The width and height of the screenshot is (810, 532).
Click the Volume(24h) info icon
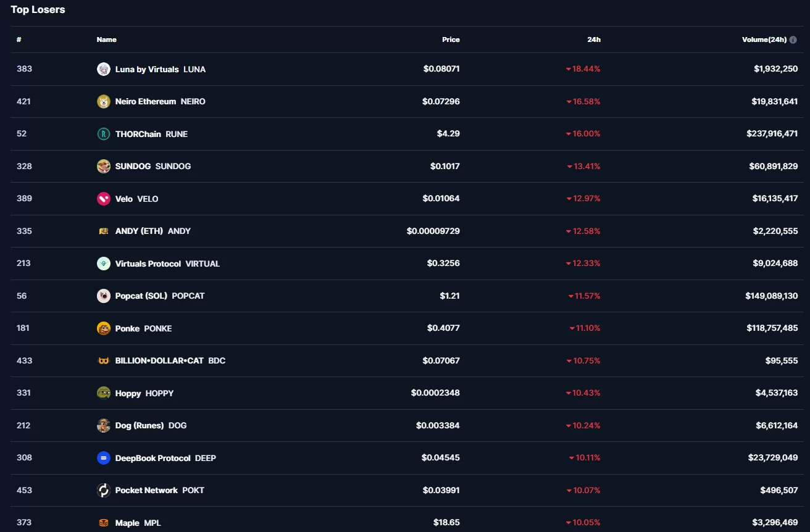(x=793, y=39)
